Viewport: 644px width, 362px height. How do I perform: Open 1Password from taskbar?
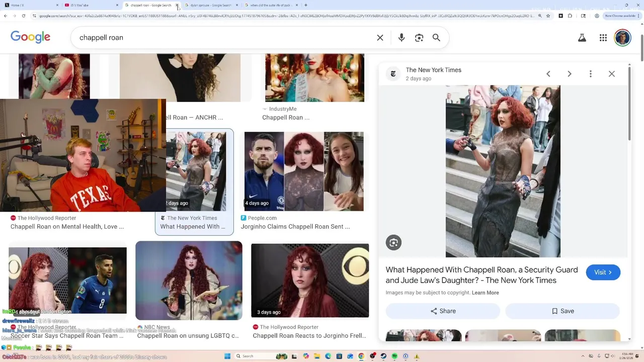[x=406, y=356]
